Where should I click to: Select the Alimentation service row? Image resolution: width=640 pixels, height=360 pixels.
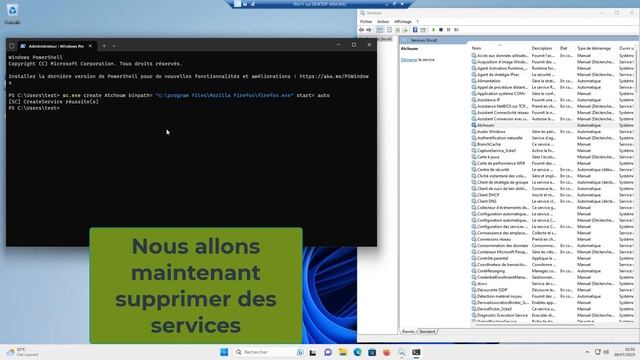tap(553, 81)
